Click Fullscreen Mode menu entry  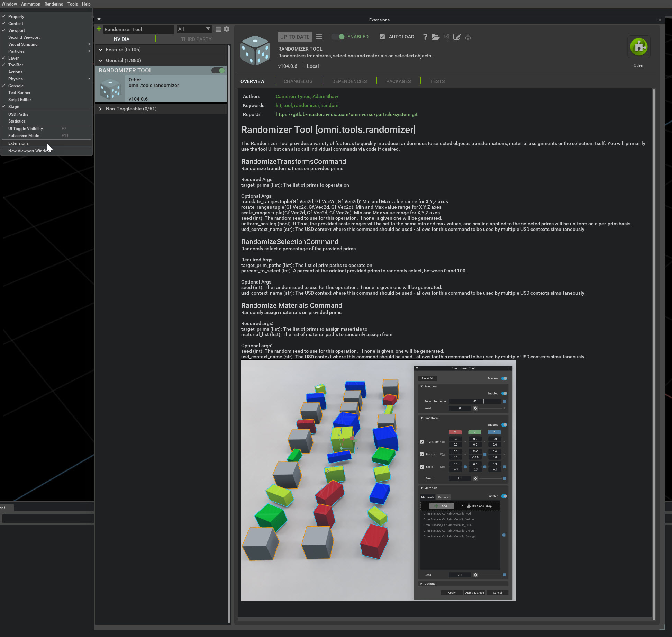46,136
